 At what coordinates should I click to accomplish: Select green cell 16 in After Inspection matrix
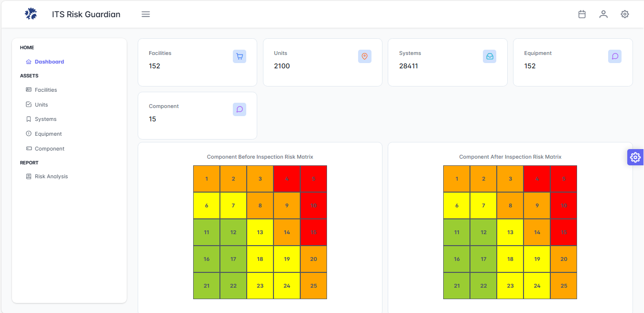(x=457, y=259)
